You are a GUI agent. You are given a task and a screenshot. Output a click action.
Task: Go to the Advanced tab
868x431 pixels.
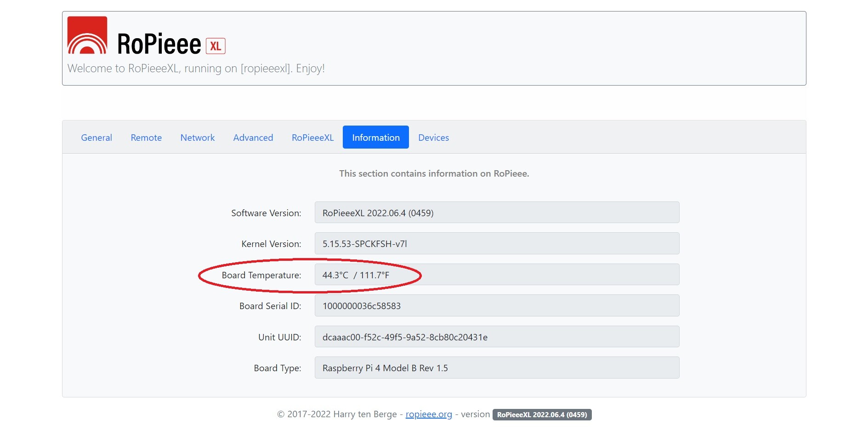pyautogui.click(x=253, y=138)
